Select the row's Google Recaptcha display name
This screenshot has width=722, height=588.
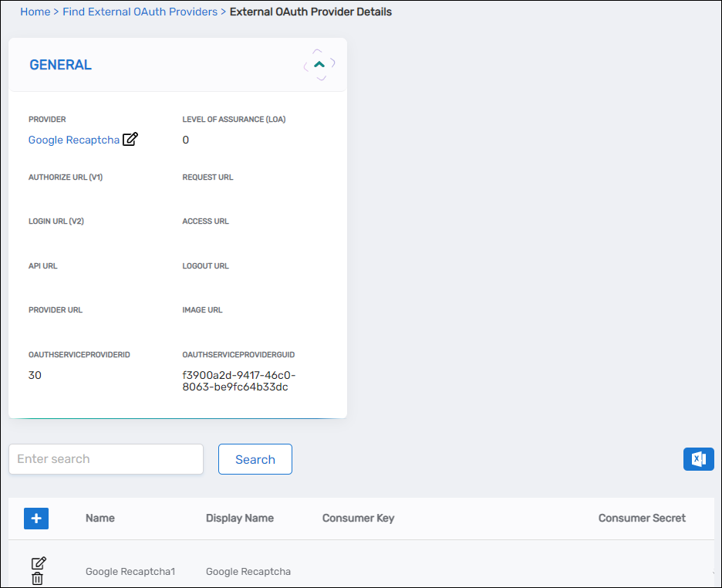[x=248, y=572]
